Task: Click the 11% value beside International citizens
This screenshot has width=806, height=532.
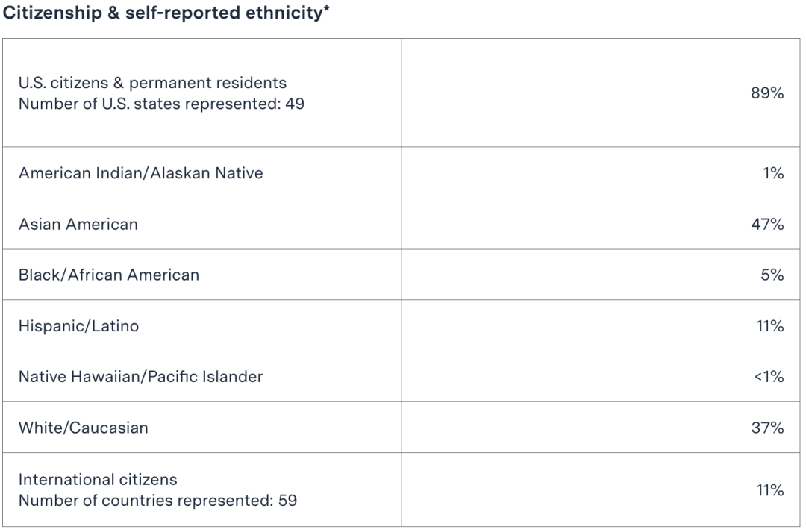Action: [769, 490]
